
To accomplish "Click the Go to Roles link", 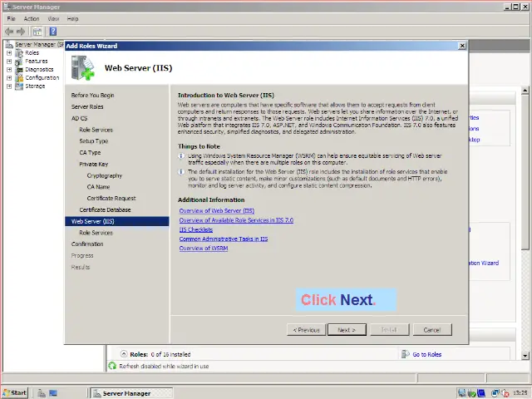I will coord(427,355).
